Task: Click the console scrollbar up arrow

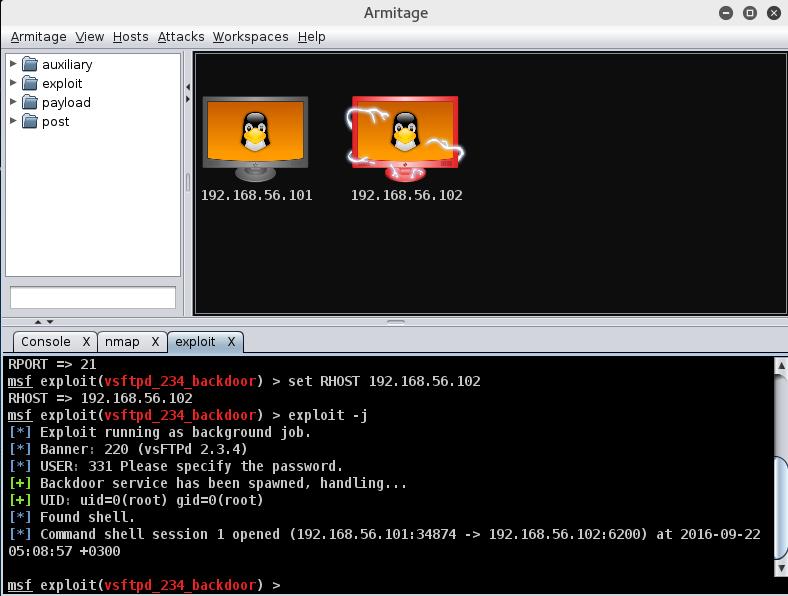Action: 781,365
